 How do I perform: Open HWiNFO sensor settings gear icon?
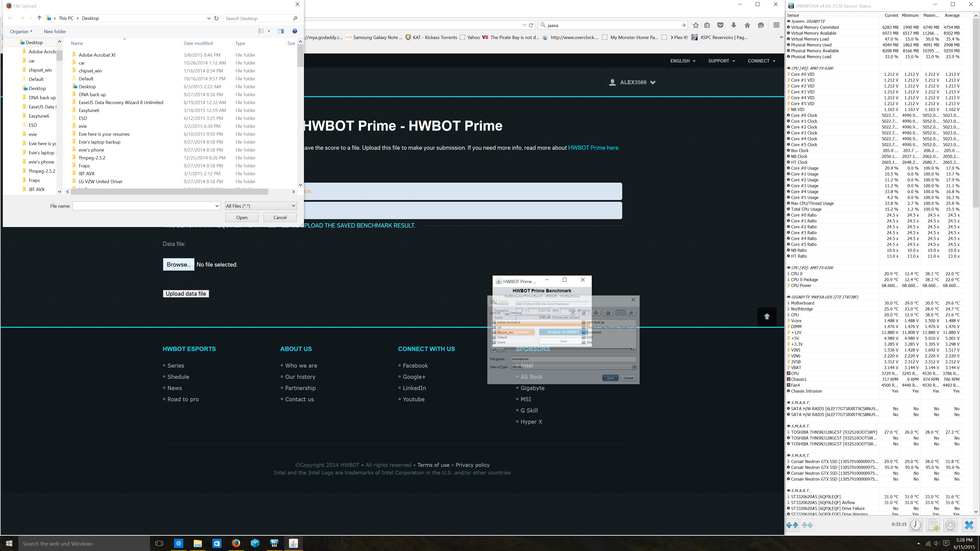950,525
